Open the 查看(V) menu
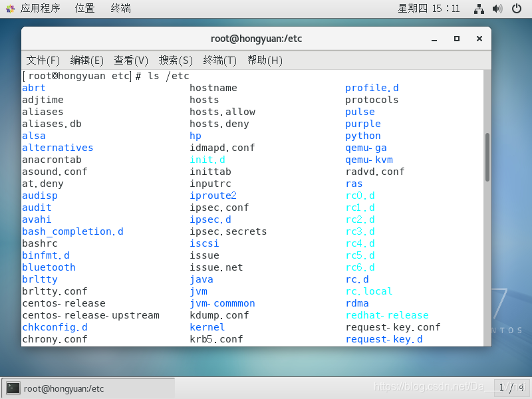This screenshot has width=532, height=399. 130,60
